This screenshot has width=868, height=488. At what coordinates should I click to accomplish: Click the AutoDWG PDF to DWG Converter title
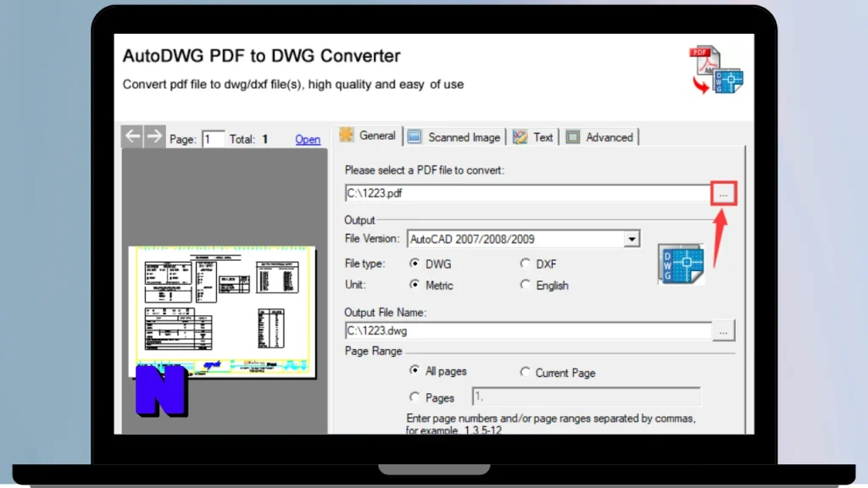click(261, 56)
